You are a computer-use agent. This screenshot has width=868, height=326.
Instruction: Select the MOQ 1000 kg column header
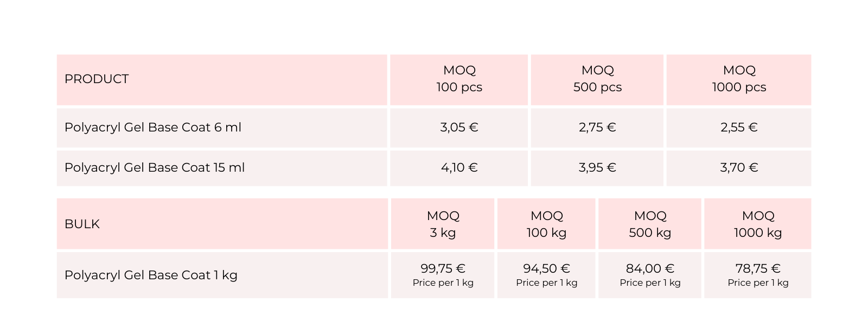[x=758, y=224]
